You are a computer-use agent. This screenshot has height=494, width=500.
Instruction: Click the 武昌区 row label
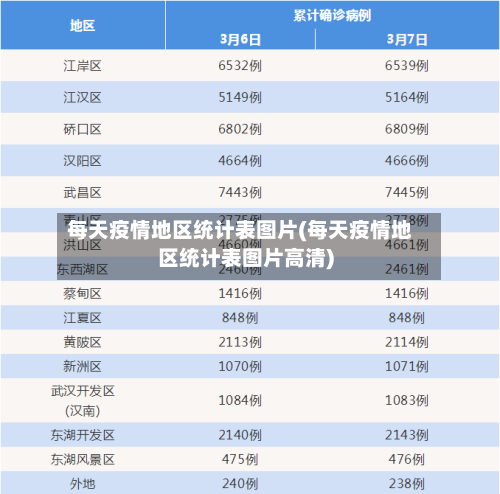click(x=82, y=192)
